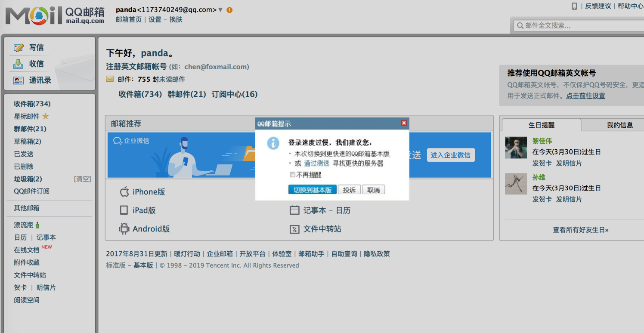Close the QQ邮箱提示 dialog
Viewport: 644px width, 333px height.
point(404,123)
